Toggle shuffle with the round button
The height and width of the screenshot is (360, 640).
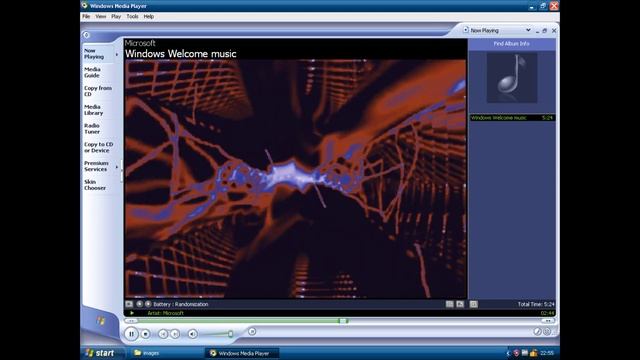pyautogui.click(x=252, y=331)
